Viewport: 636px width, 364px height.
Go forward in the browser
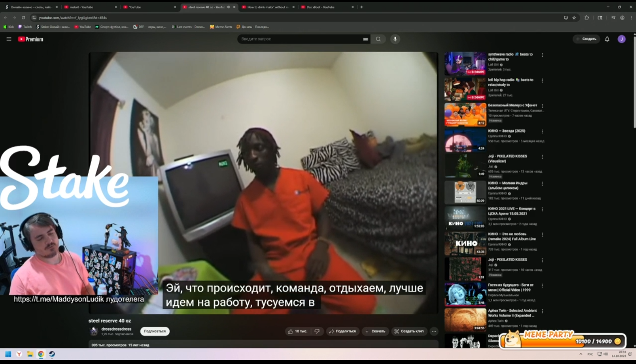pos(14,18)
